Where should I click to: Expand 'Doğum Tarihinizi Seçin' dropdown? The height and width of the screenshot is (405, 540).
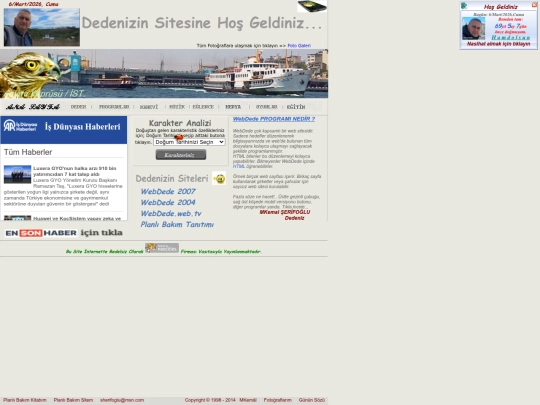point(189,142)
